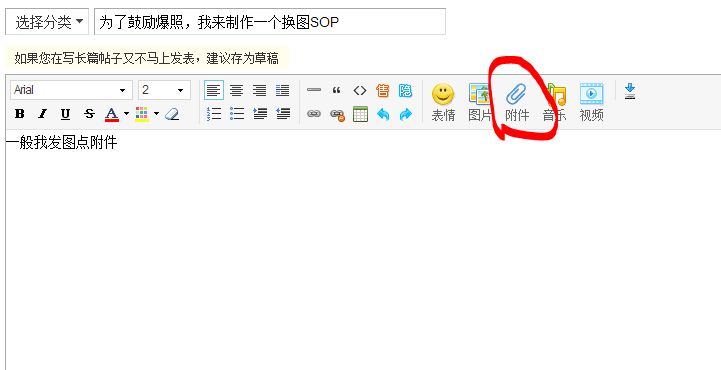The height and width of the screenshot is (370, 721).
Task: Align text right
Action: click(x=260, y=91)
